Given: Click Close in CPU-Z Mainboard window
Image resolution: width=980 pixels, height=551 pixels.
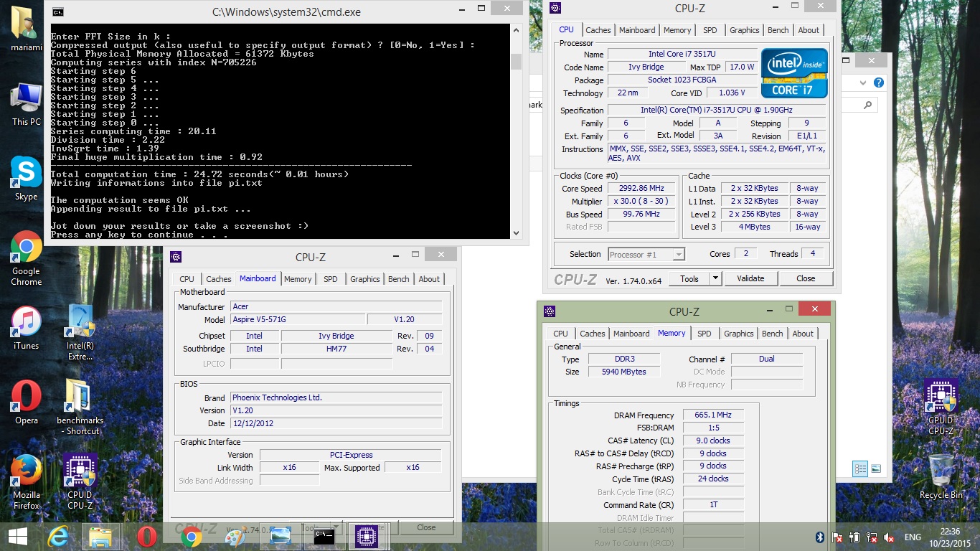Looking at the screenshot, I should coord(426,527).
